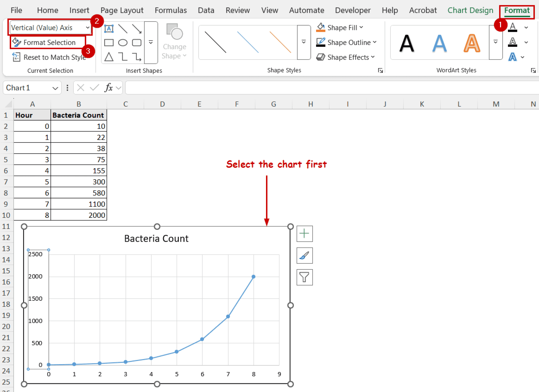Select the Format Selection icon
Screen dimensions: 539x392
pyautogui.click(x=17, y=42)
